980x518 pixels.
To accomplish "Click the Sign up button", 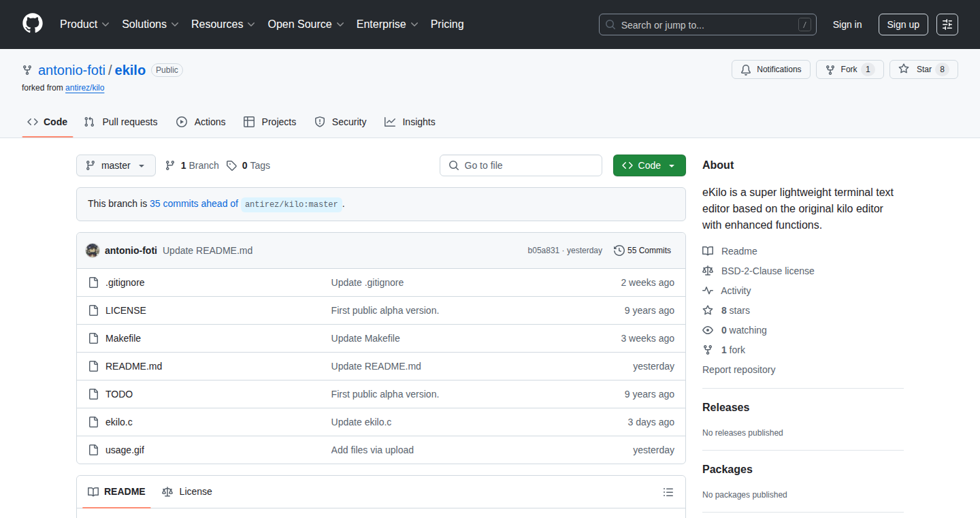I will pos(903,25).
